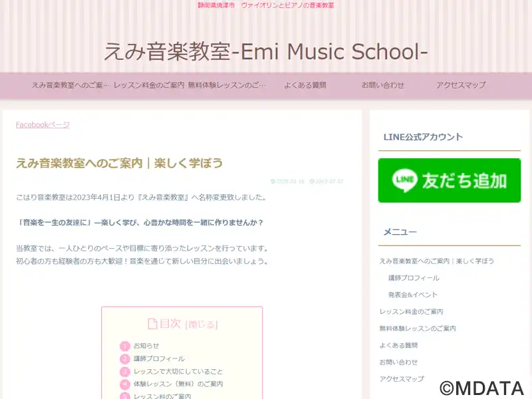Open えみ音楽教室へのご案… in the navigation bar

tap(70, 85)
